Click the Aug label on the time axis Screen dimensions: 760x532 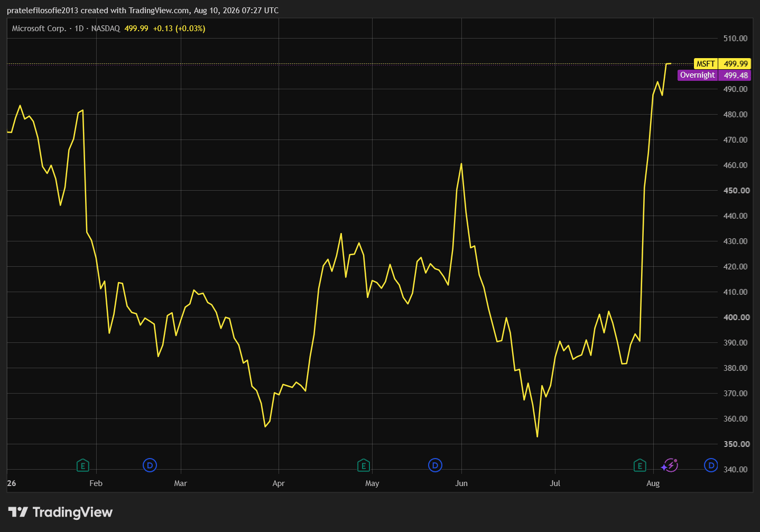[653, 483]
